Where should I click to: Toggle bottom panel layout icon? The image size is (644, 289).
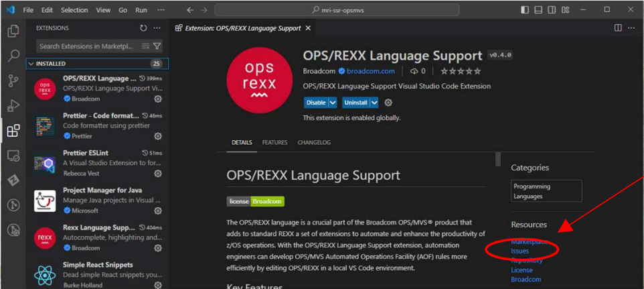pos(538,10)
